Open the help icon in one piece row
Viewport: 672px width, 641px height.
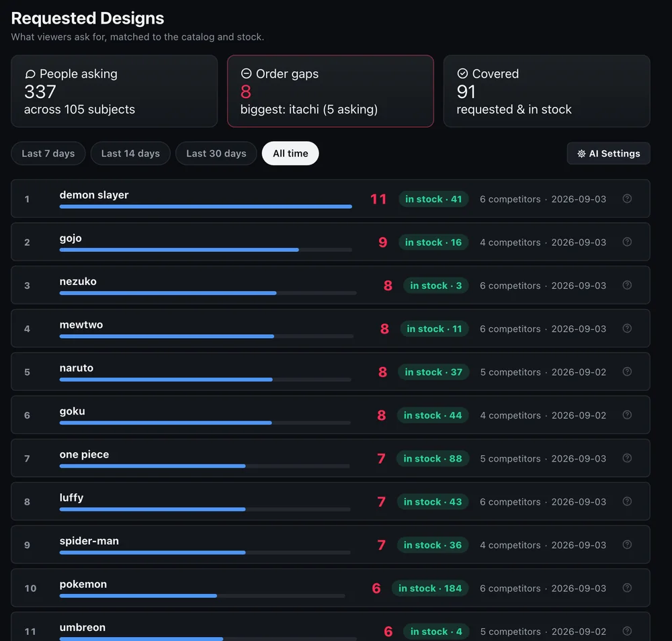[x=627, y=458]
